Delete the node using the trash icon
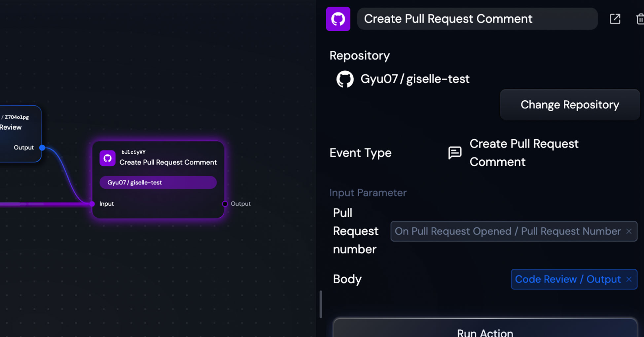Image resolution: width=644 pixels, height=337 pixels. coord(639,19)
